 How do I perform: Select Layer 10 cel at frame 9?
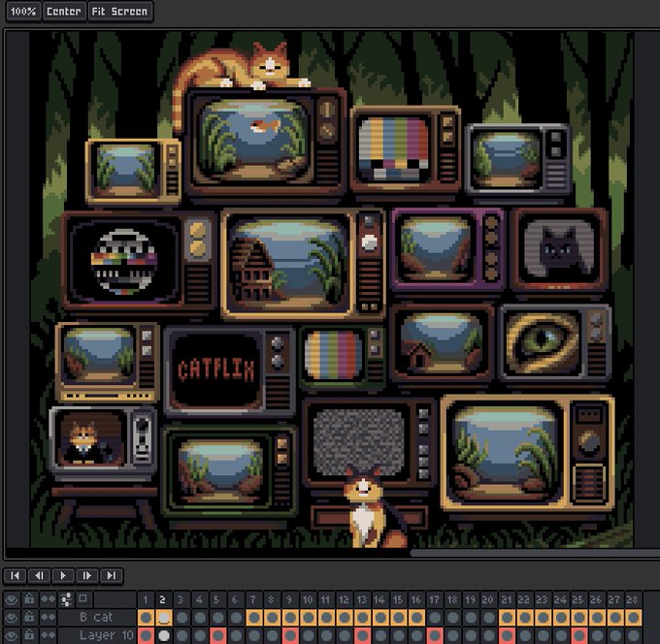point(290,635)
